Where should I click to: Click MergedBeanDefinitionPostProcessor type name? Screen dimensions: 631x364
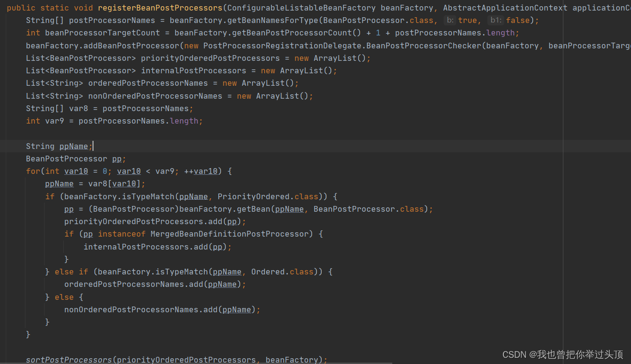click(x=230, y=234)
